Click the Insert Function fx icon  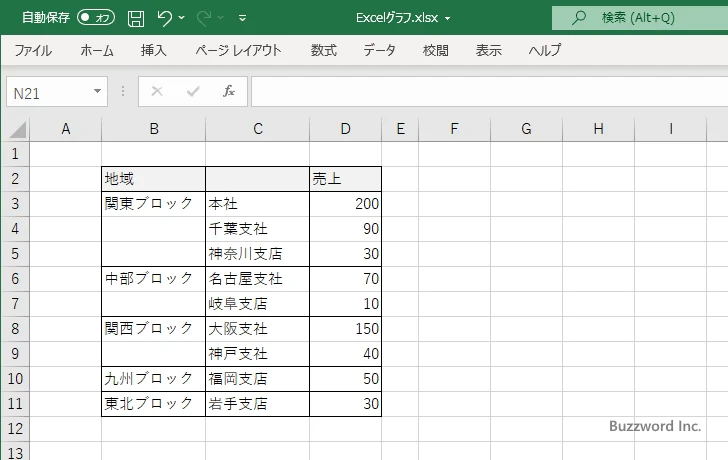(229, 91)
